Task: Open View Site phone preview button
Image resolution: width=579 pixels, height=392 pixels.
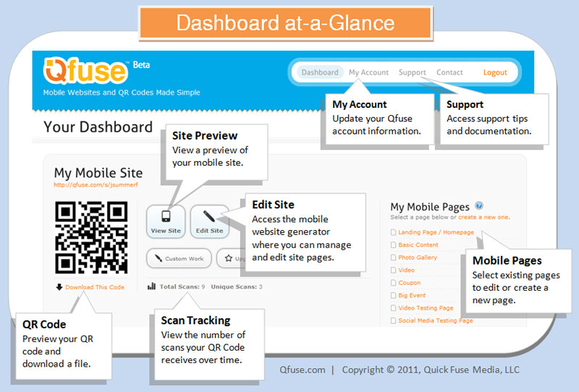Action: coord(166,221)
